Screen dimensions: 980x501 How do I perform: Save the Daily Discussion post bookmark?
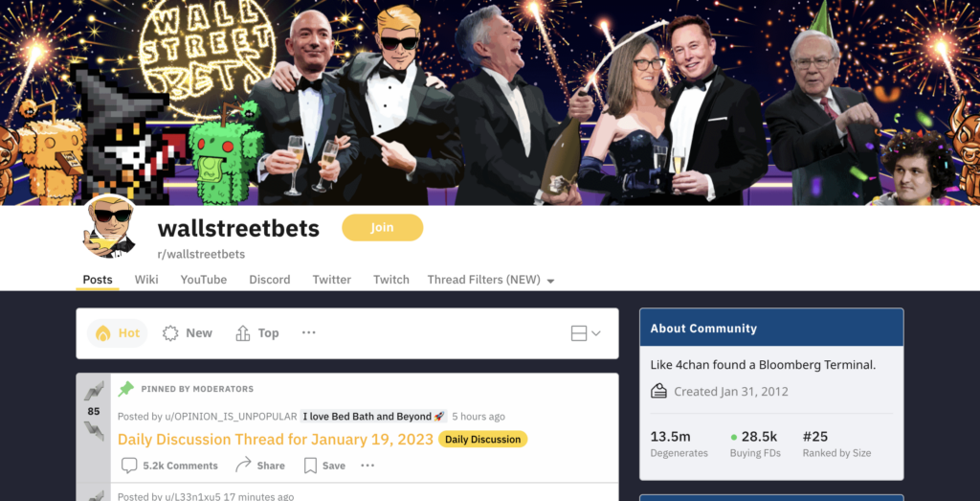pyautogui.click(x=310, y=466)
